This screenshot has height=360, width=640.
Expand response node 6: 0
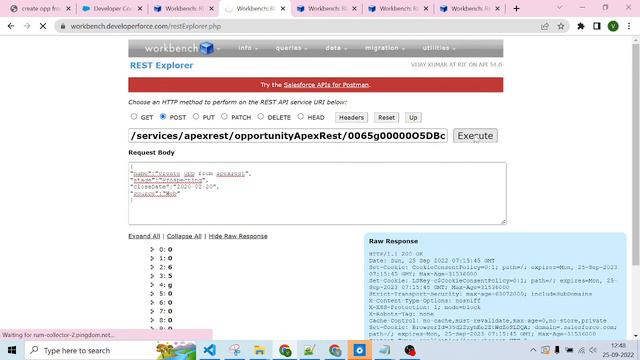[x=152, y=302]
